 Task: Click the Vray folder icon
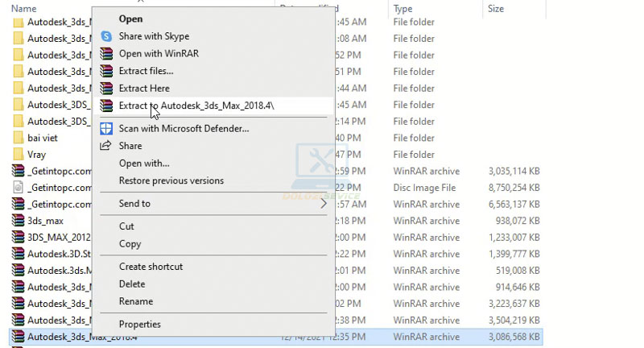coord(19,155)
